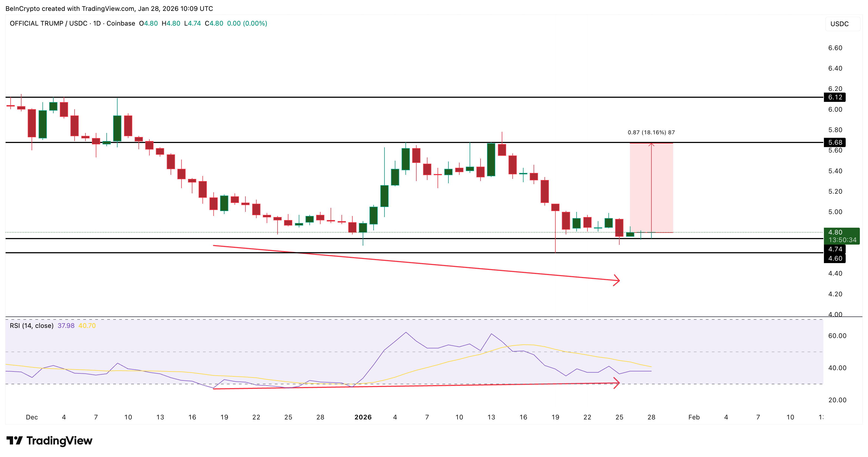Click the TradingView wordmark text
The height and width of the screenshot is (457, 868).
click(59, 440)
